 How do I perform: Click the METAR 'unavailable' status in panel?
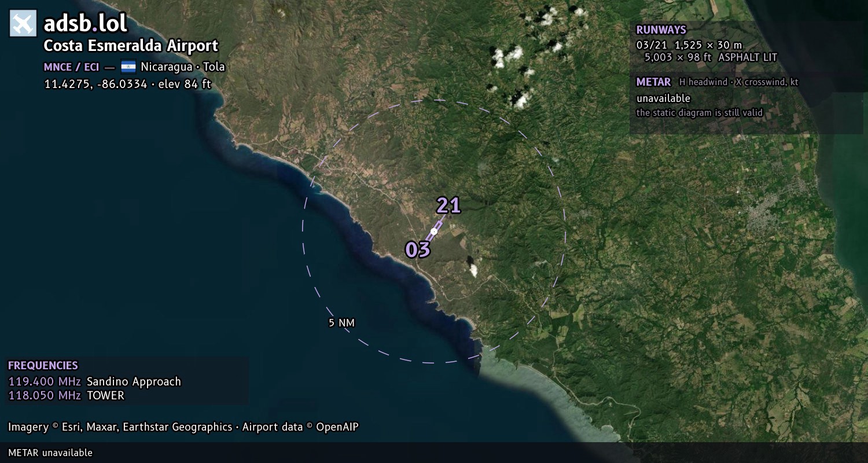click(x=663, y=98)
